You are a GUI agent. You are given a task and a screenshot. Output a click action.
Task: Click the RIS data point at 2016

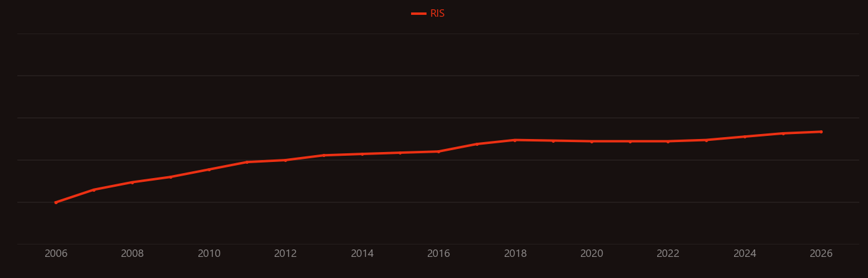coord(438,151)
